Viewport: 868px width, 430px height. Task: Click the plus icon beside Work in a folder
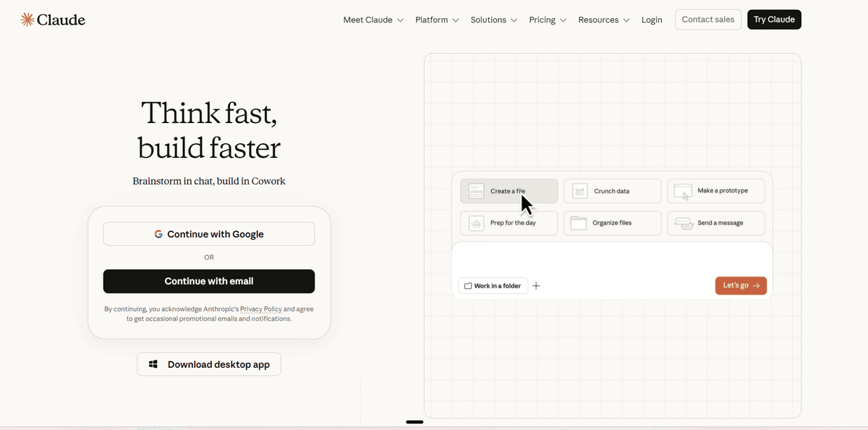point(536,286)
